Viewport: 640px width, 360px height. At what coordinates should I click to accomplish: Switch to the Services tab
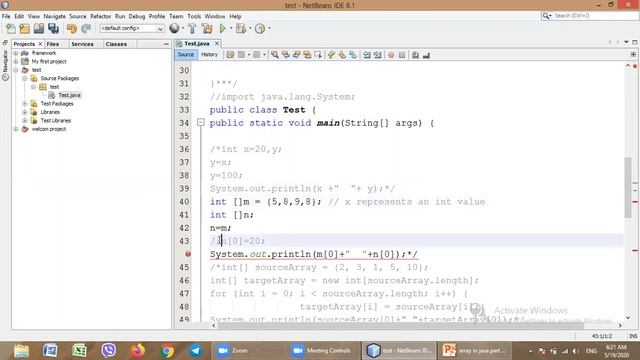82,44
